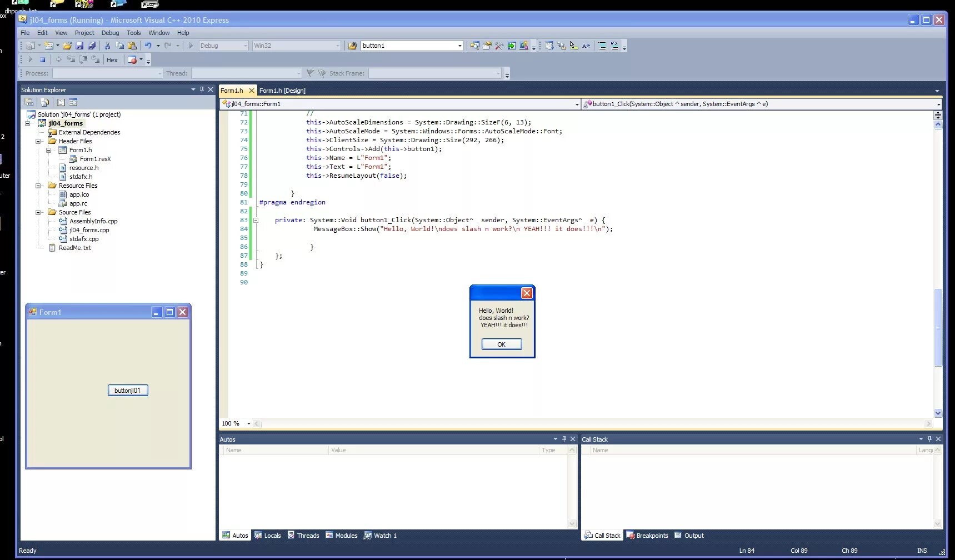Image resolution: width=955 pixels, height=560 pixels.
Task: Click OK in the Hello World message box
Action: pos(502,344)
